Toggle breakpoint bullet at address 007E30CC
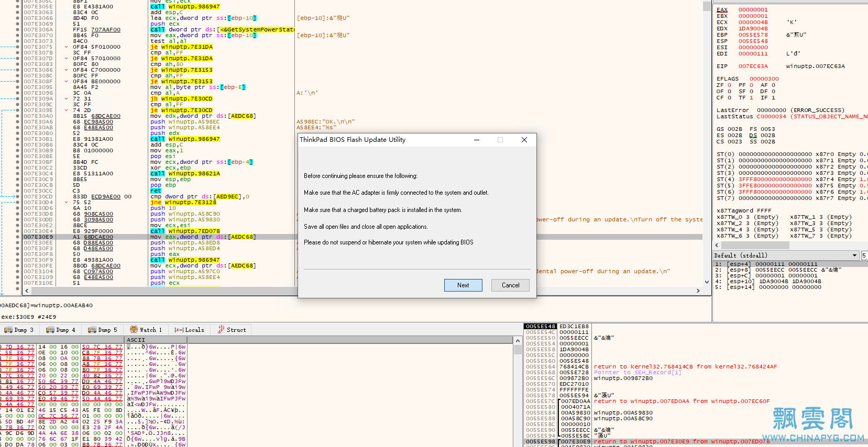Image resolution: width=868 pixels, height=447 pixels. click(x=18, y=191)
